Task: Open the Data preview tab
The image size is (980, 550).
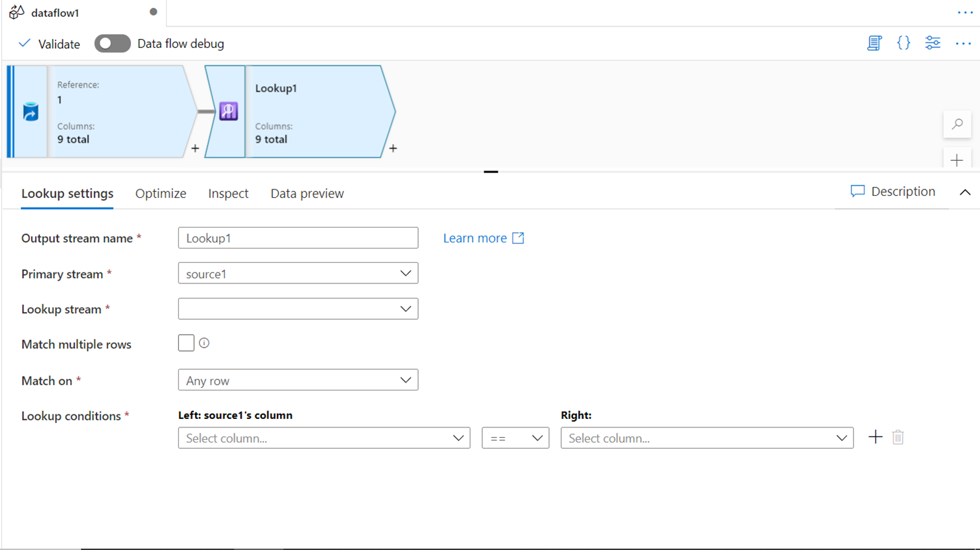Action: click(x=307, y=193)
